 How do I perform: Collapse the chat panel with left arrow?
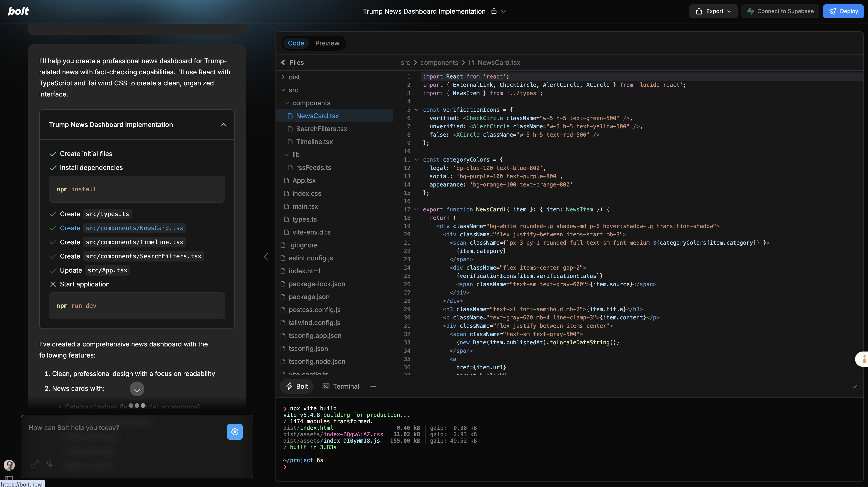click(x=266, y=256)
